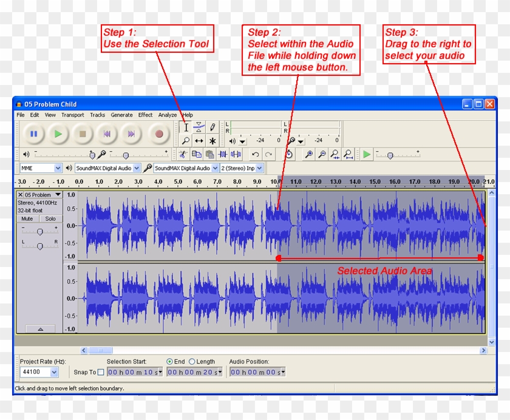510x420 pixels.
Task: Activate the Zoom tool
Action: [185, 141]
